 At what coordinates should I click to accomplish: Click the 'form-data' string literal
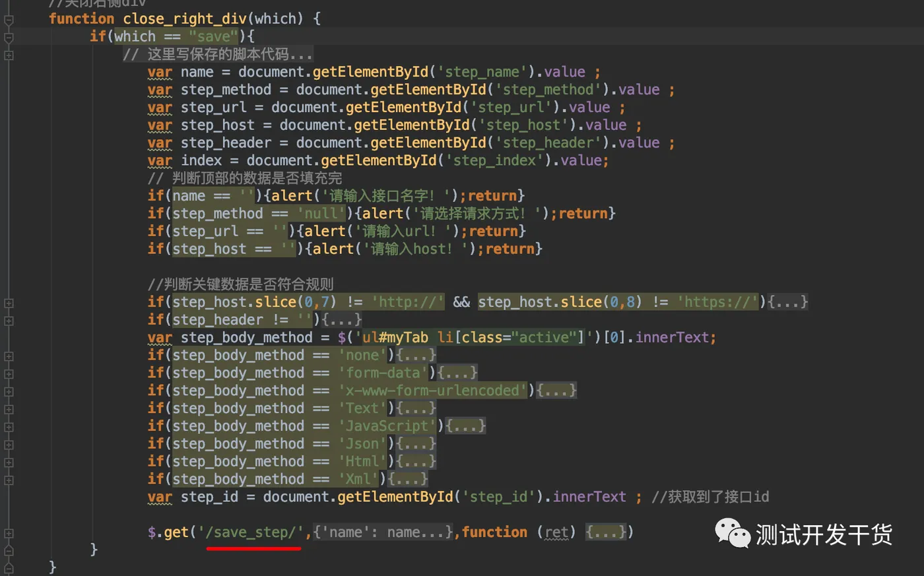(383, 373)
